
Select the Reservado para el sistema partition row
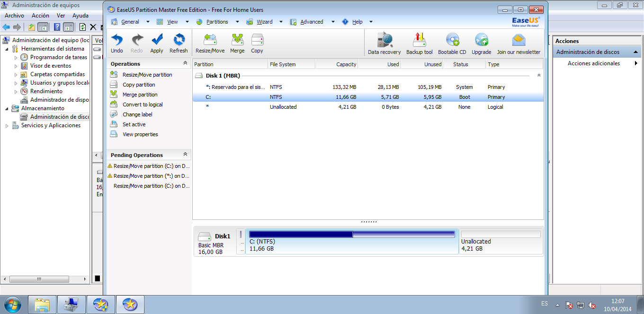tap(368, 87)
